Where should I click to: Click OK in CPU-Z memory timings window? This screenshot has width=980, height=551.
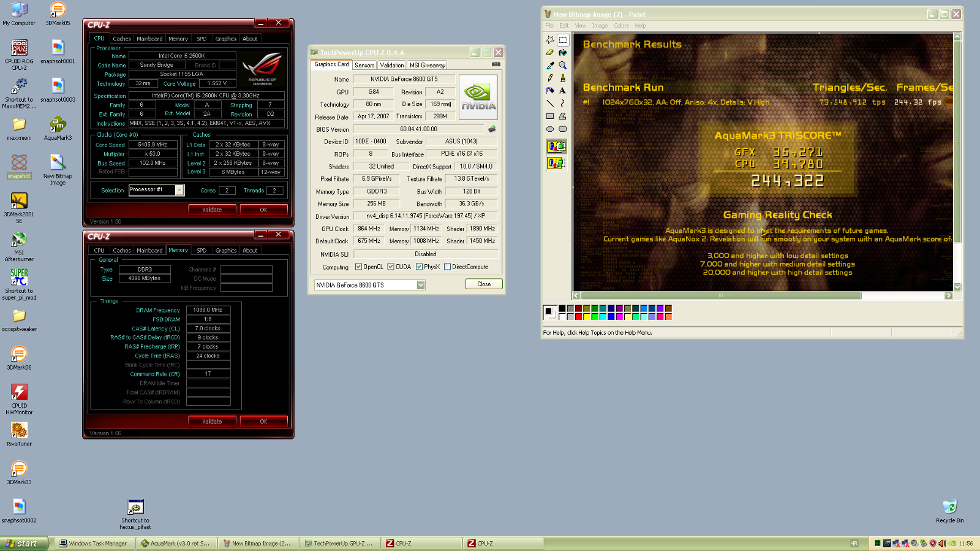click(x=263, y=421)
